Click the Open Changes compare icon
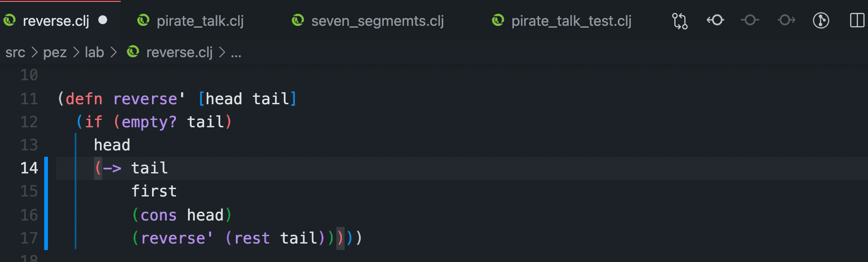The width and height of the screenshot is (868, 262). 680,21
